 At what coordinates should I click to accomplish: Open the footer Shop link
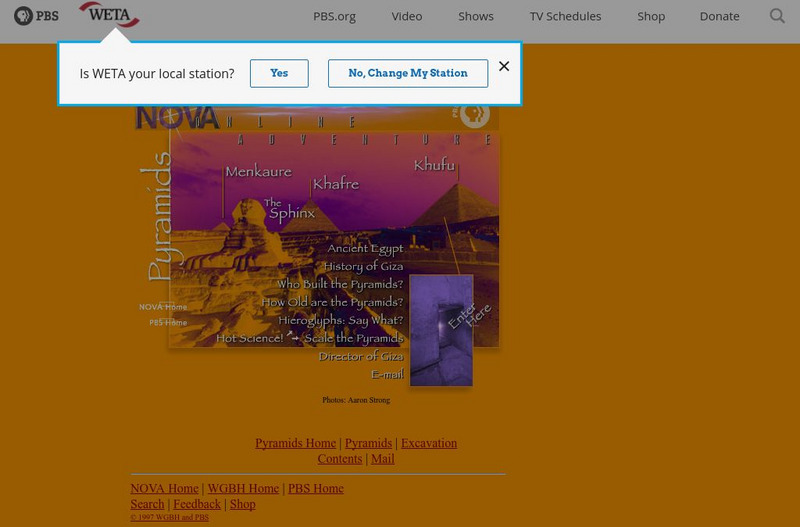point(242,504)
